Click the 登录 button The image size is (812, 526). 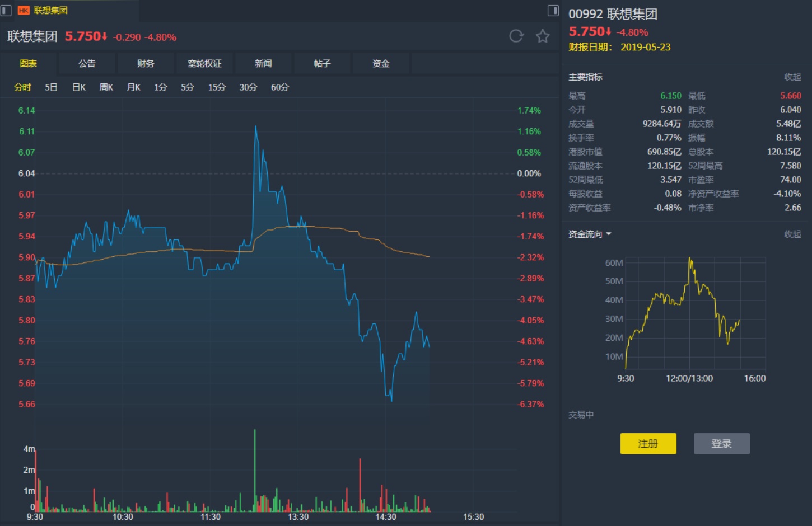click(721, 443)
